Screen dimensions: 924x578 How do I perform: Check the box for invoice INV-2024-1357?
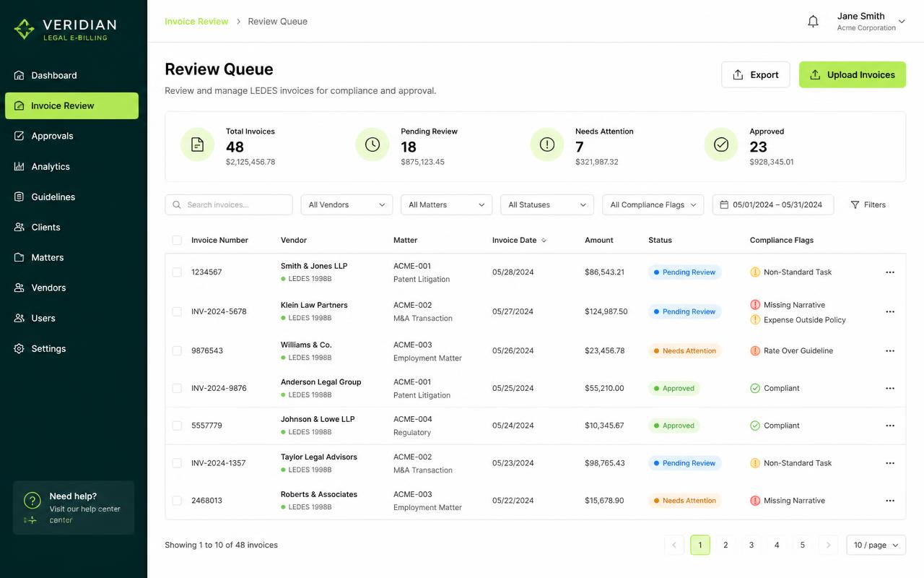(177, 463)
